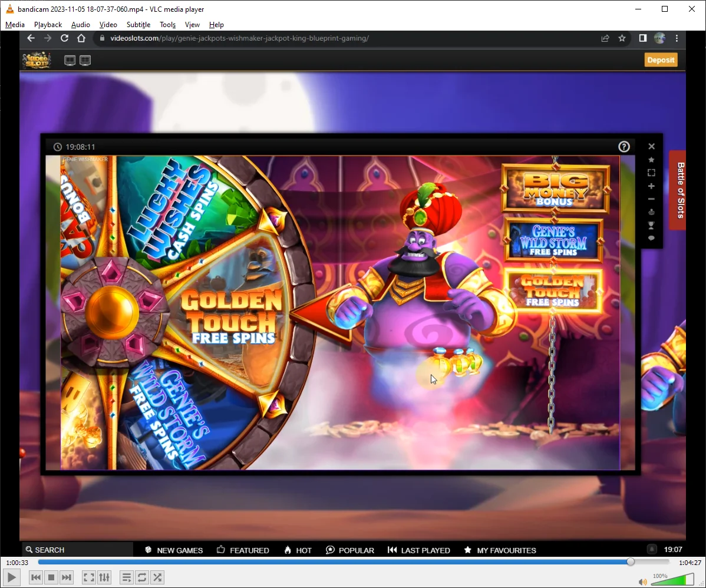
Task: Click the share page icon
Action: click(x=605, y=38)
